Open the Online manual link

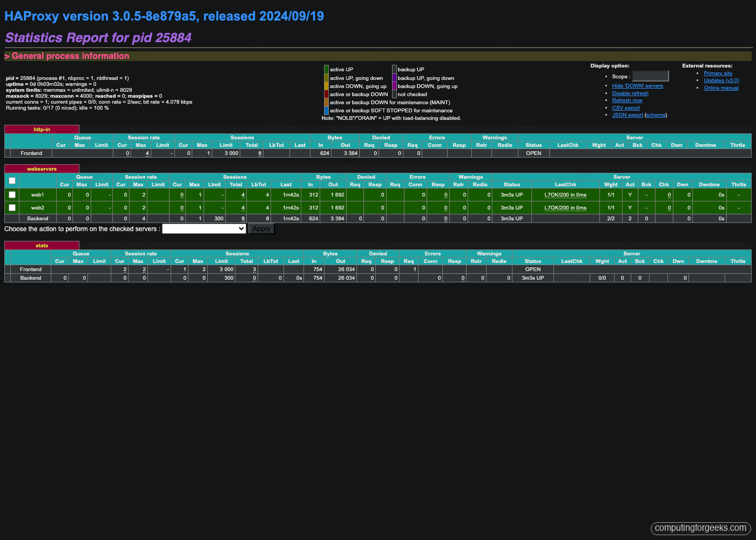pos(721,87)
